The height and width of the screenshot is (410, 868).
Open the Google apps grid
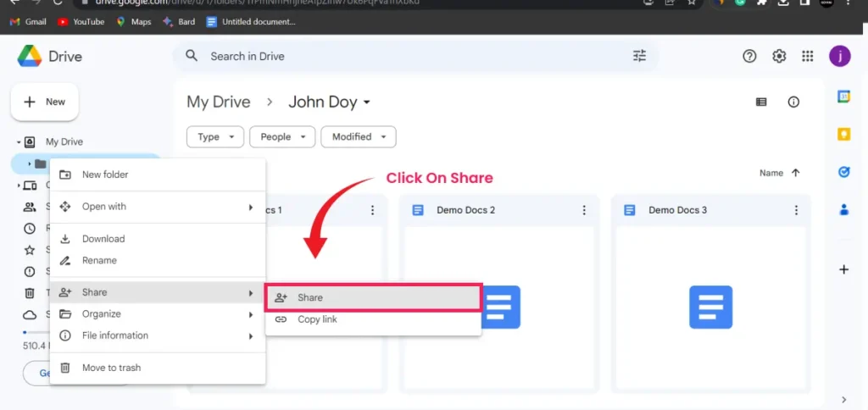(808, 56)
